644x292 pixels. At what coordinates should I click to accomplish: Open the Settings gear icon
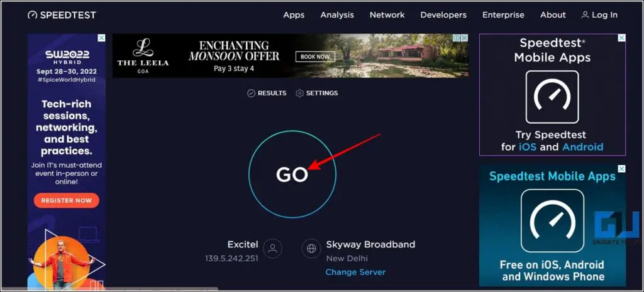click(x=299, y=93)
